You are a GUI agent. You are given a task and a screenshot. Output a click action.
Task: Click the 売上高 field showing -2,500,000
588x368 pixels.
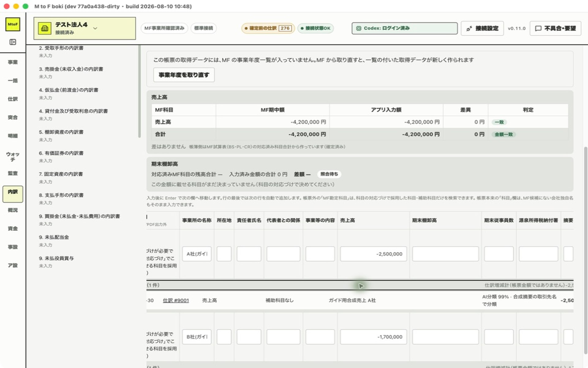pyautogui.click(x=373, y=254)
